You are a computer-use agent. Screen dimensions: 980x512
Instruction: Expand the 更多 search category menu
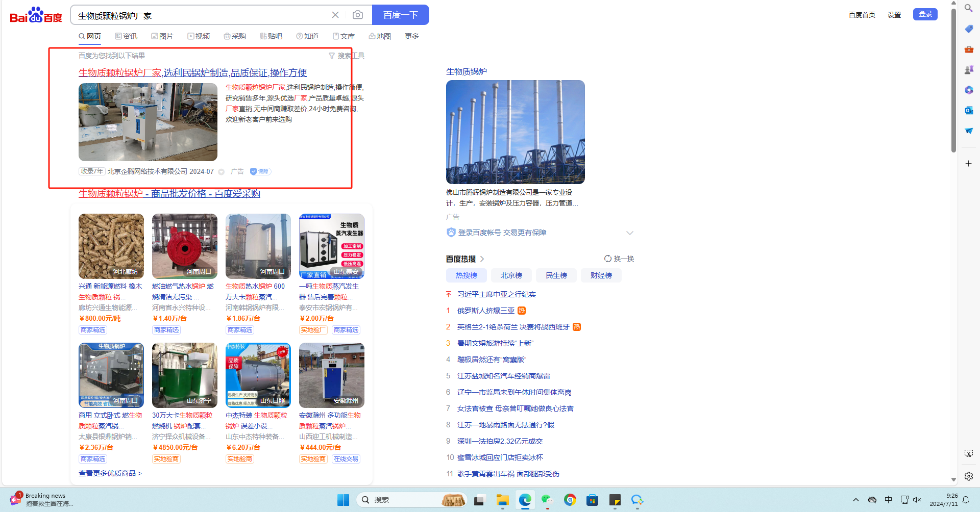click(x=412, y=36)
